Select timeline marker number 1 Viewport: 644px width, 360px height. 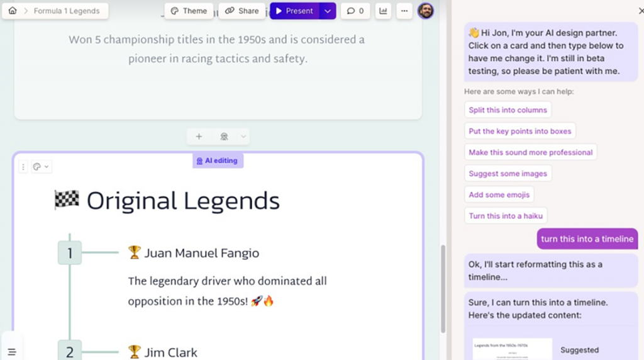[x=69, y=253]
